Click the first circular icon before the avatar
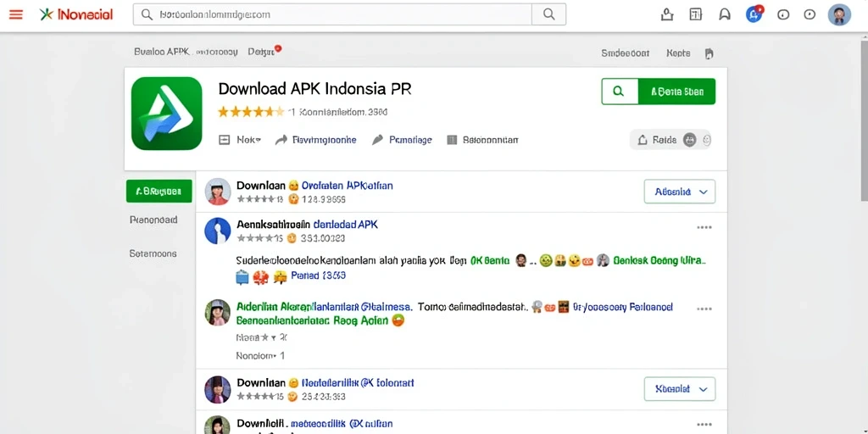Viewport: 868px width, 434px height. (782, 15)
